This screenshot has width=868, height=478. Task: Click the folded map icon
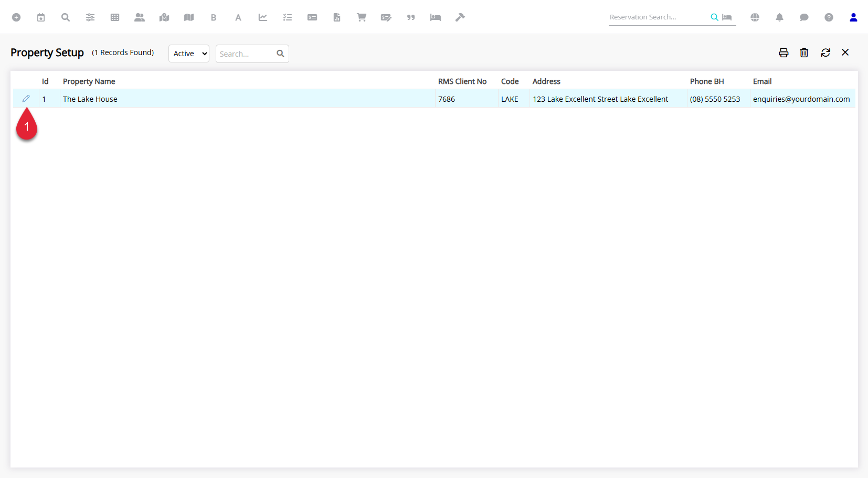(x=189, y=17)
